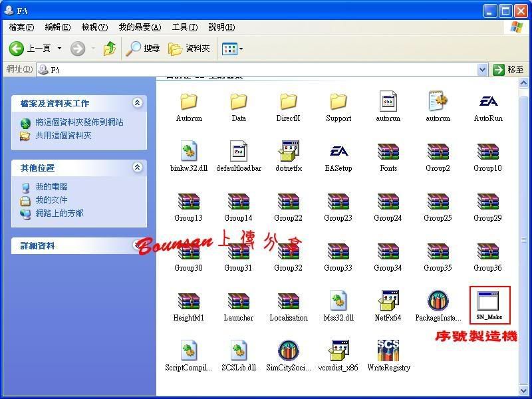Select the Fonts archive
Viewport: 532px width, 399px height.
(x=388, y=157)
